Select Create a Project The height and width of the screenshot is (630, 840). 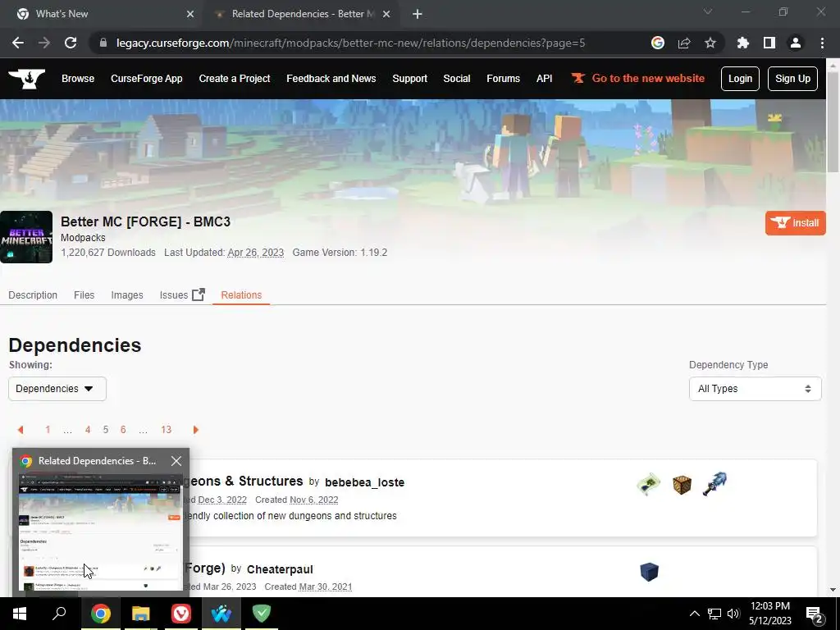click(234, 79)
